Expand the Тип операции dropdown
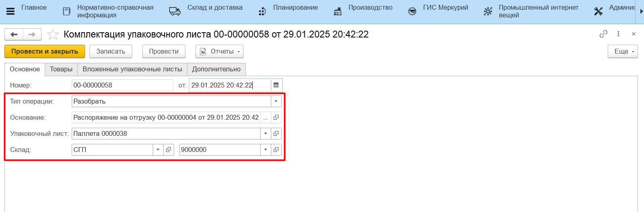The width and height of the screenshot is (644, 212). tap(276, 101)
